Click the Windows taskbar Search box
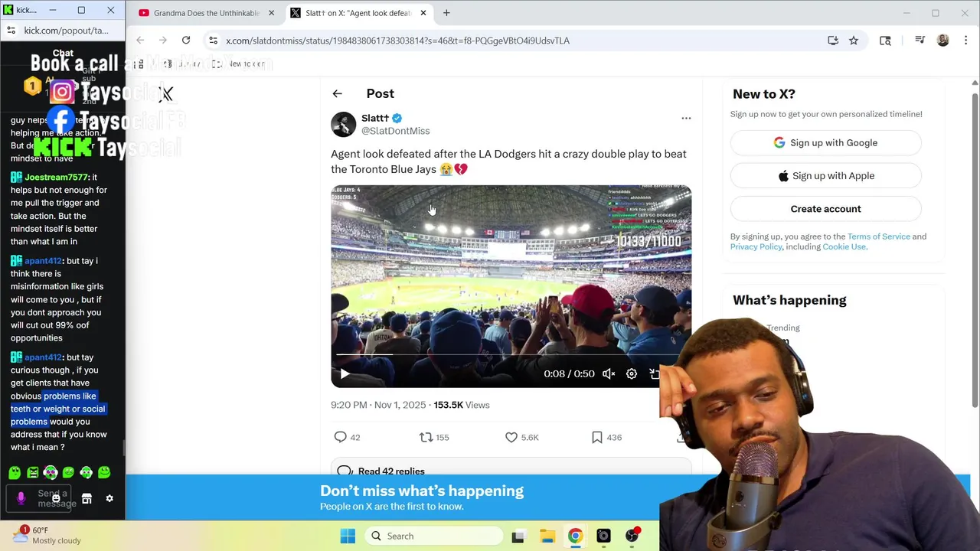This screenshot has width=980, height=551. (433, 536)
